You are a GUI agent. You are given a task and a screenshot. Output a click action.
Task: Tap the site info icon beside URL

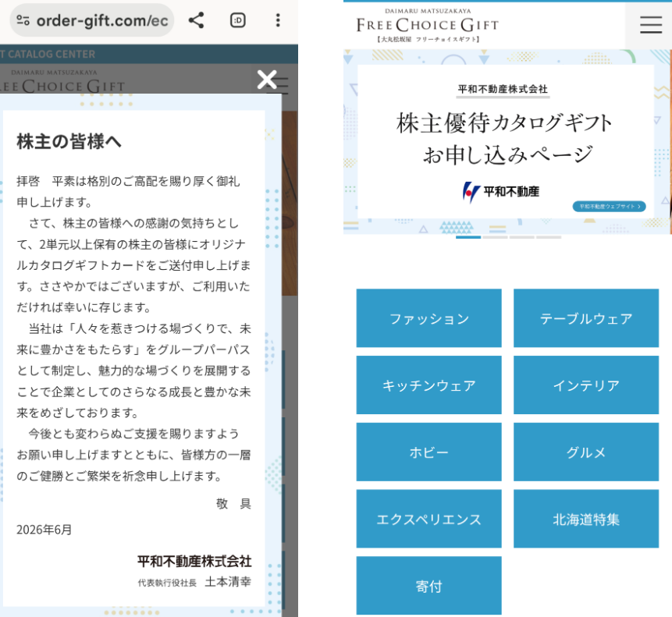pyautogui.click(x=23, y=20)
